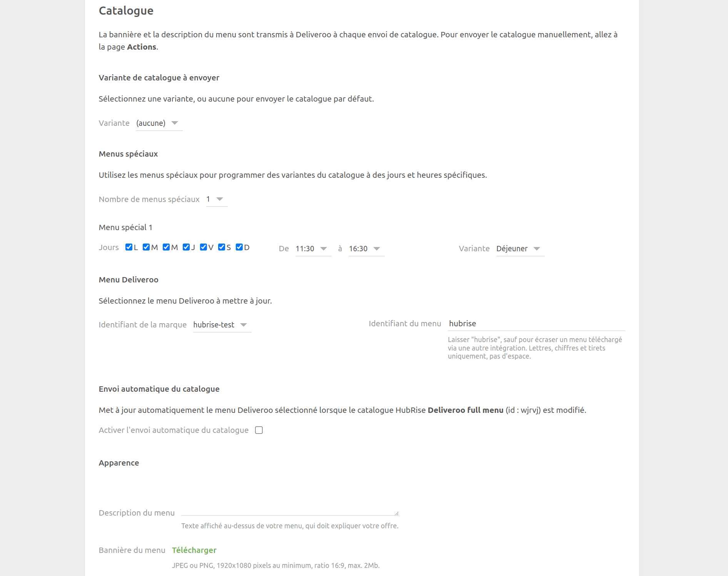This screenshot has width=728, height=576.
Task: Open the end time dropdown set to 16:30
Action: [x=366, y=249]
